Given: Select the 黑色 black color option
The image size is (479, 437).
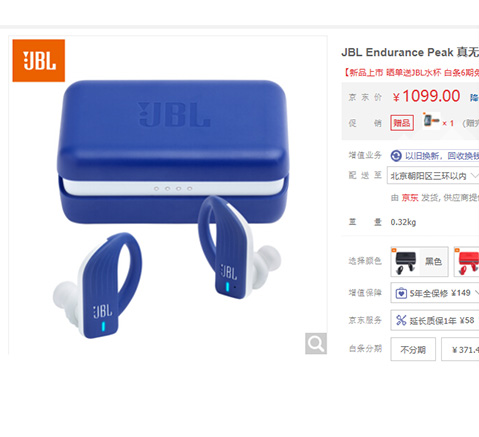Looking at the screenshot, I should click(419, 262).
